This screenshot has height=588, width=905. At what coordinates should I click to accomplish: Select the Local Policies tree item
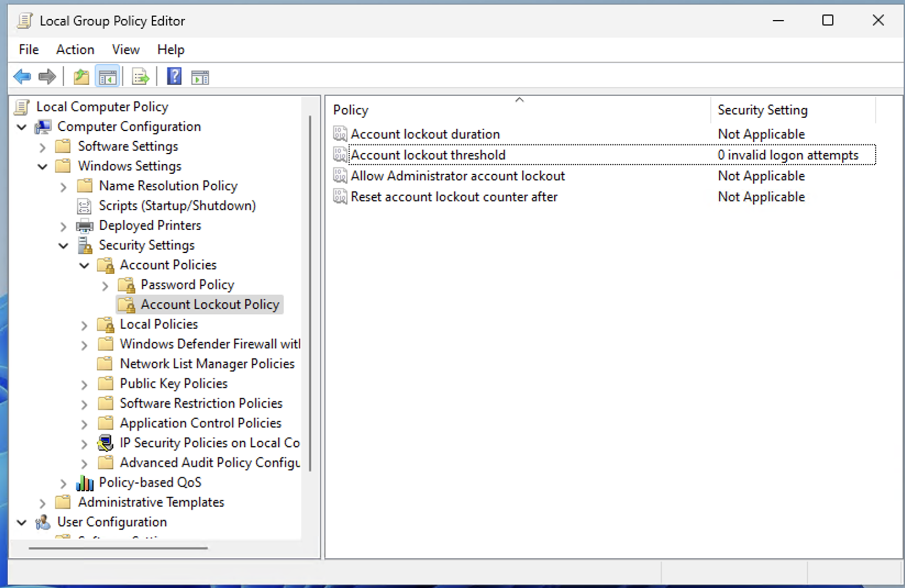tap(158, 324)
